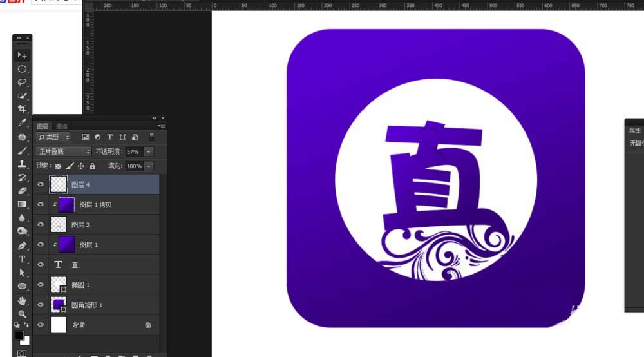Select the Lasso tool
The image size is (644, 357).
click(x=22, y=82)
